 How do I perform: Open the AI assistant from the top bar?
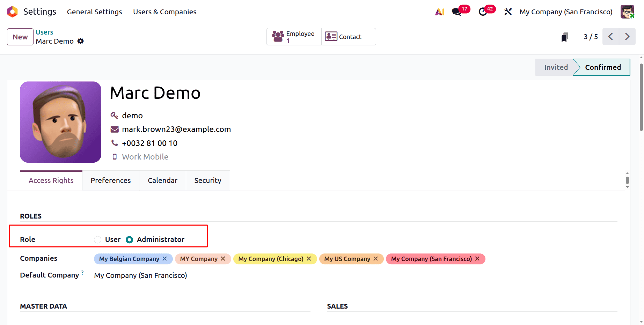point(439,12)
